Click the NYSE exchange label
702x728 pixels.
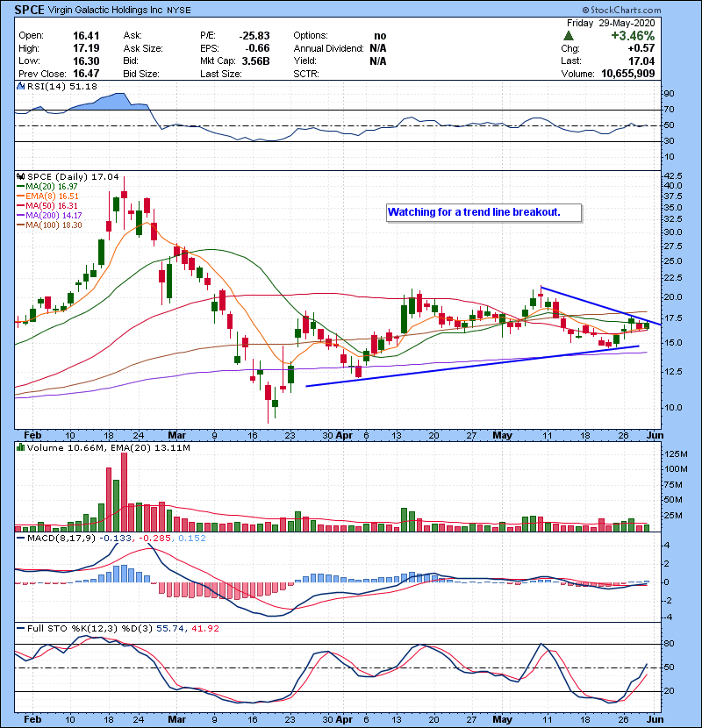coord(178,11)
